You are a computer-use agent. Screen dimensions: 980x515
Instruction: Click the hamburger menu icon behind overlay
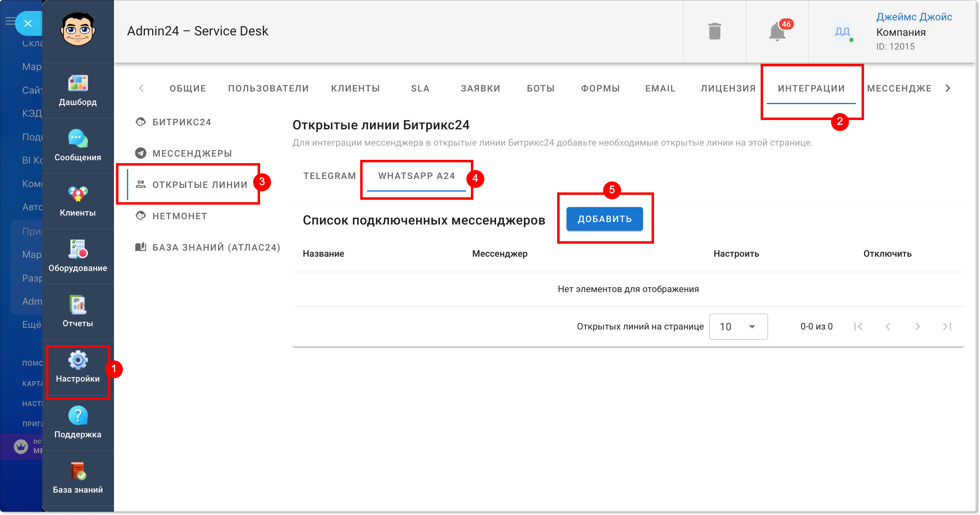[x=10, y=21]
